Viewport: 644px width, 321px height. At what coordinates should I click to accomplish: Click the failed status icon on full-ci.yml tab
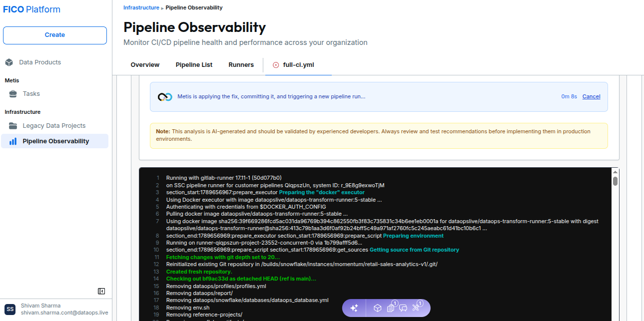click(276, 65)
